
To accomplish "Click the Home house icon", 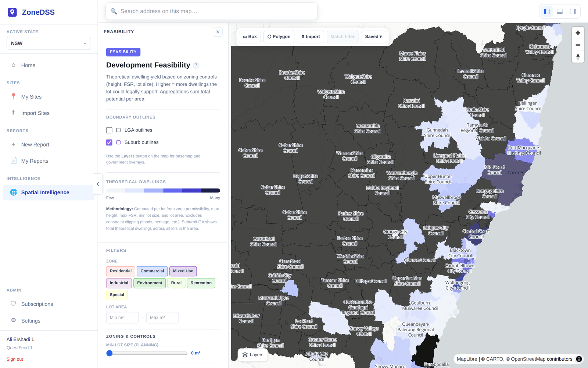I will [14, 65].
